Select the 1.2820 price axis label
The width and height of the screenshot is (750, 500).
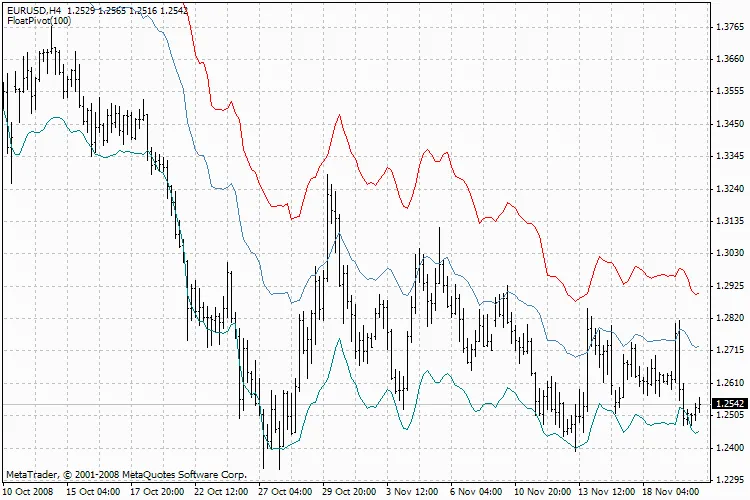point(729,318)
